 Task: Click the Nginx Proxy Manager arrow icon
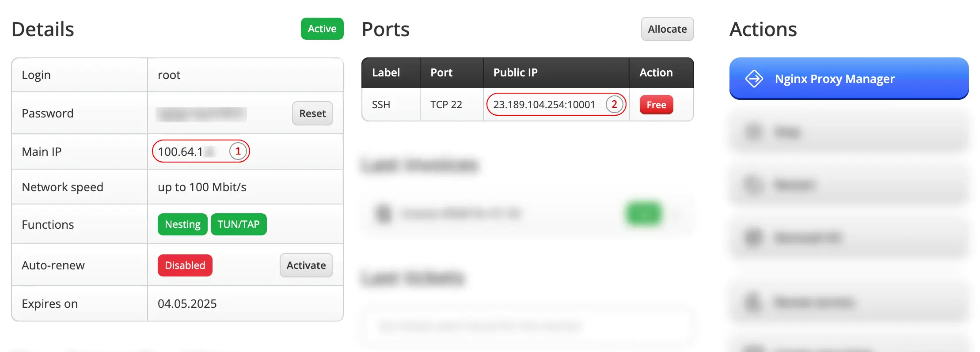(x=754, y=79)
